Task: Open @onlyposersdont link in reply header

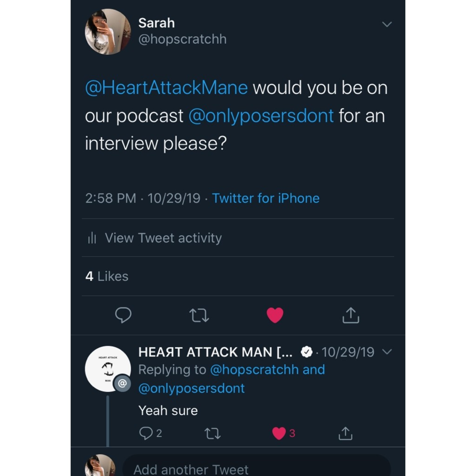Action: point(192,389)
